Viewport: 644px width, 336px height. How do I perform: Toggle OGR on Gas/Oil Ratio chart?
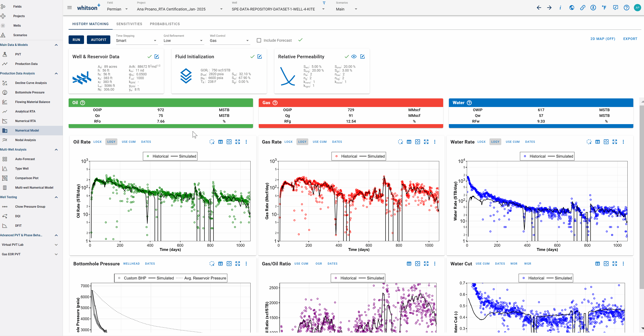(x=319, y=263)
